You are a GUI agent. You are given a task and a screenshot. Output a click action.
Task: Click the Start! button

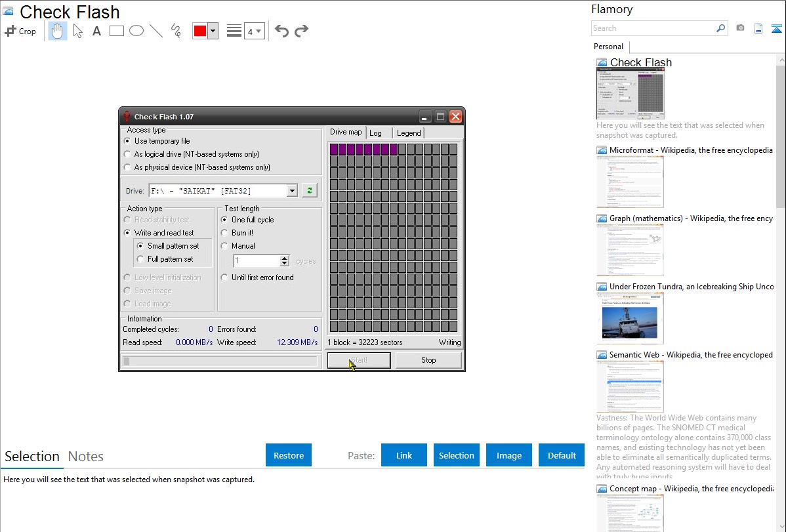click(x=359, y=360)
